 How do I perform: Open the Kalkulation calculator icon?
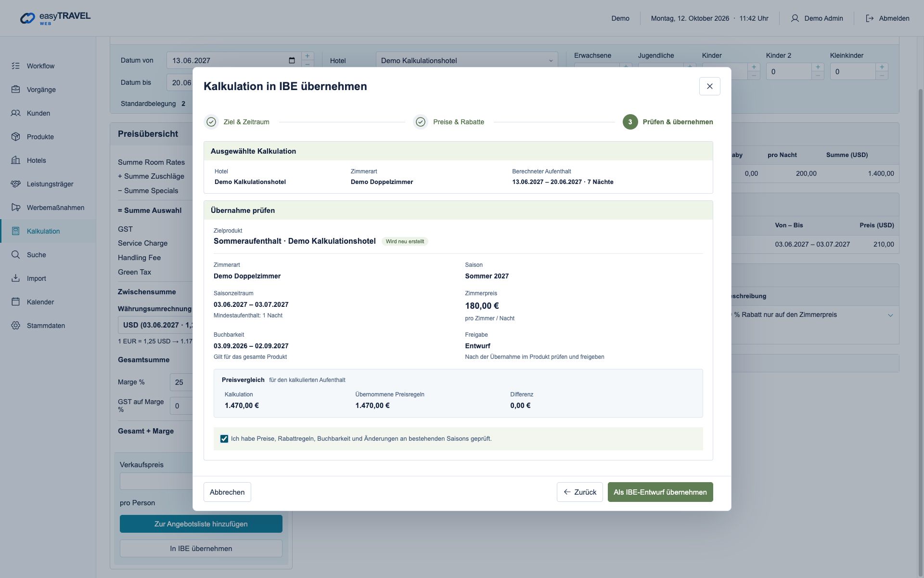click(x=16, y=231)
